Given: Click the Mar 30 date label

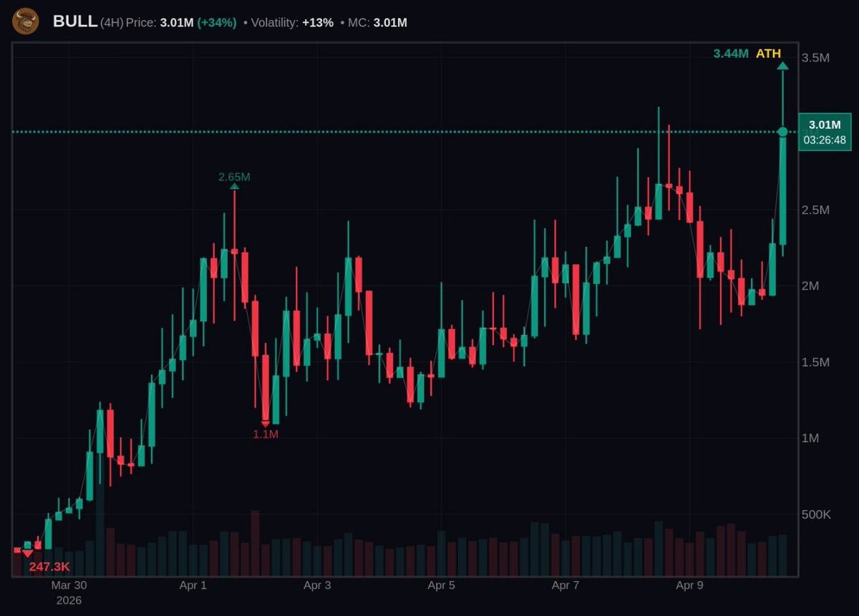Looking at the screenshot, I should (x=69, y=585).
